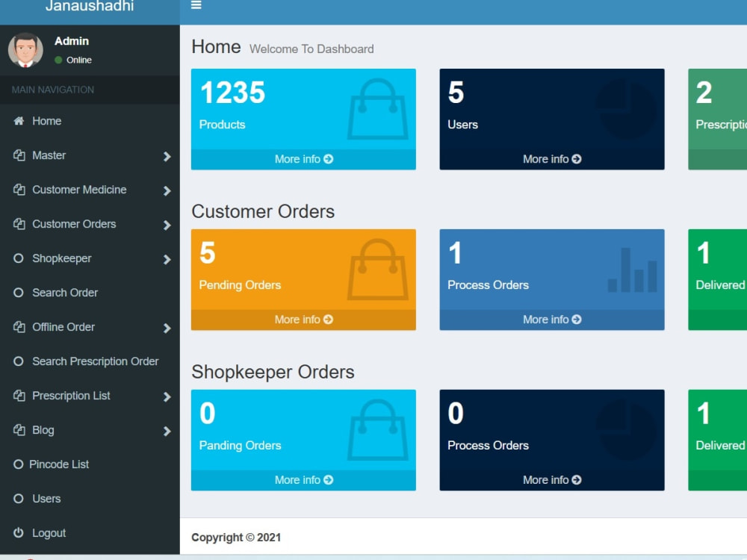Toggle the hamburger sidebar menu icon
This screenshot has width=747, height=560.
click(x=196, y=5)
